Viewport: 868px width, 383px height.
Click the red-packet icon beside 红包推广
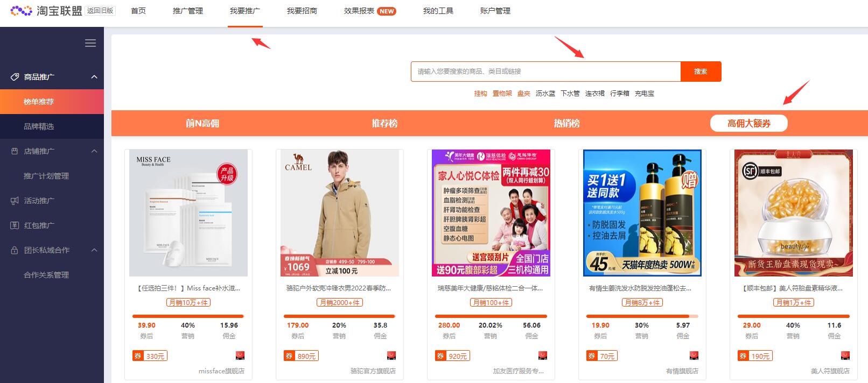[15, 225]
